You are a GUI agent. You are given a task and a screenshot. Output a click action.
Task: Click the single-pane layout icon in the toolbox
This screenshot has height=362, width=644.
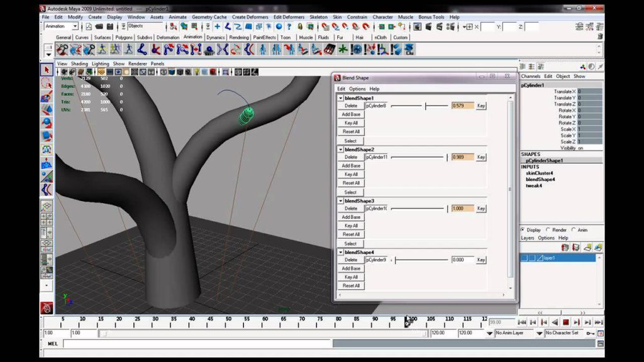pyautogui.click(x=47, y=206)
